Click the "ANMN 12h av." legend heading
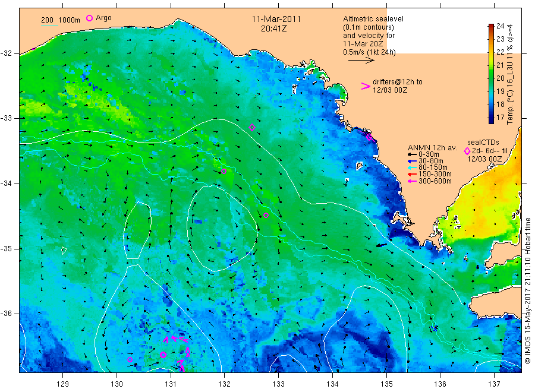The height and width of the screenshot is (392, 535). 432,148
